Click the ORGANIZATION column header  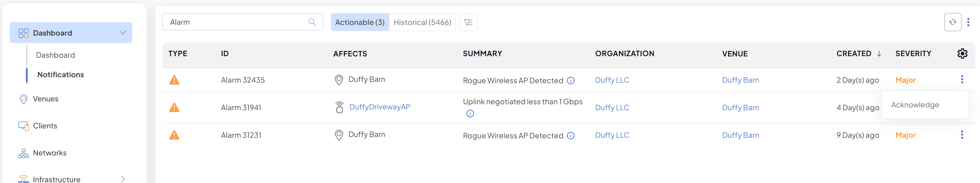tap(625, 54)
